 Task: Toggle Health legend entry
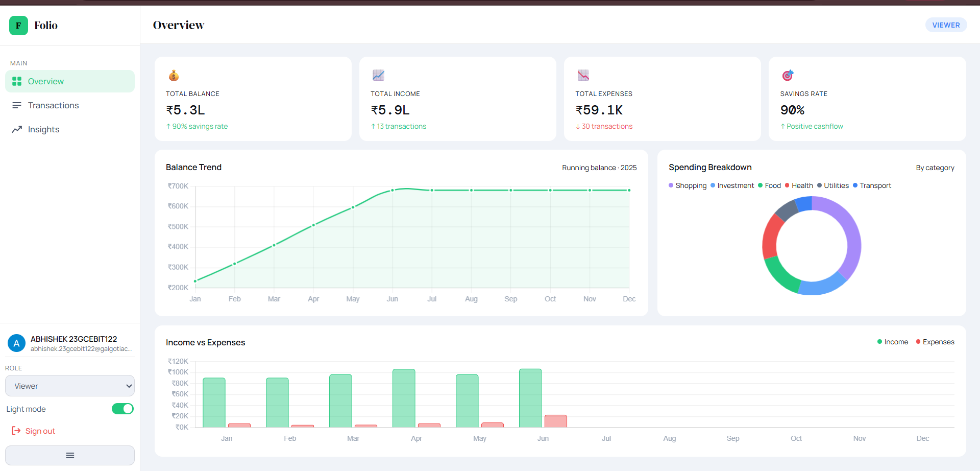pos(799,185)
